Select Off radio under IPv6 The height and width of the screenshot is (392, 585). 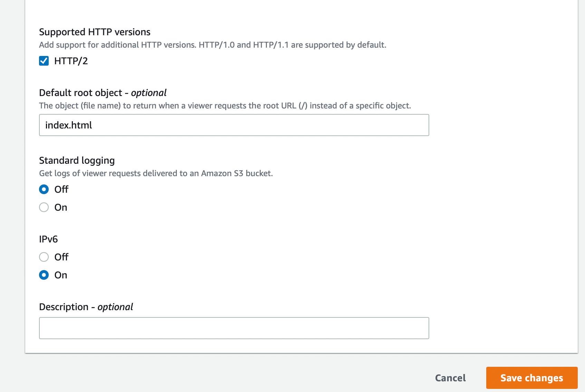44,257
